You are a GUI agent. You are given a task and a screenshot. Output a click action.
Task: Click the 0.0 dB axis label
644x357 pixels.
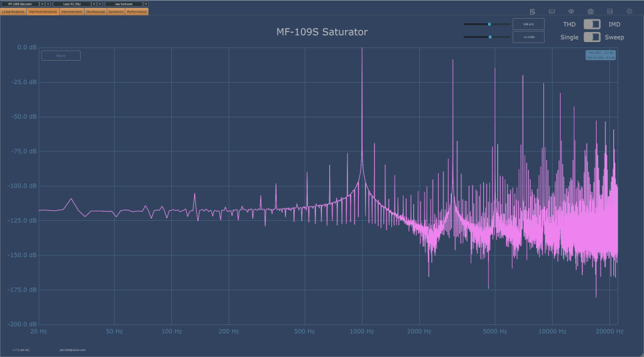point(27,47)
